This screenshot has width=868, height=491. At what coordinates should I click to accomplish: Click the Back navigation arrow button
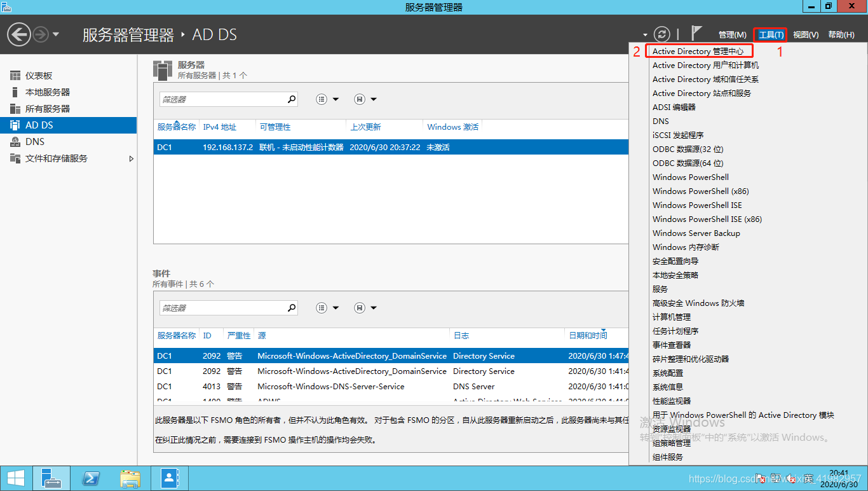pos(19,34)
